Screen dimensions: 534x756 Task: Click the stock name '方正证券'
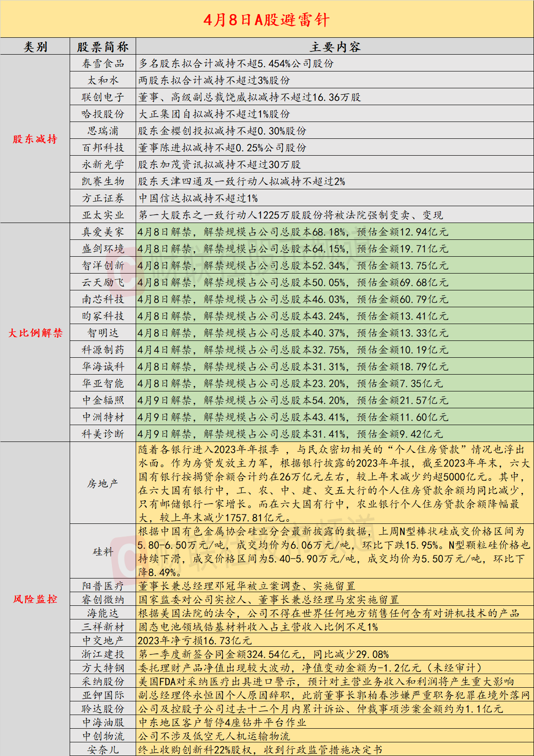103,198
